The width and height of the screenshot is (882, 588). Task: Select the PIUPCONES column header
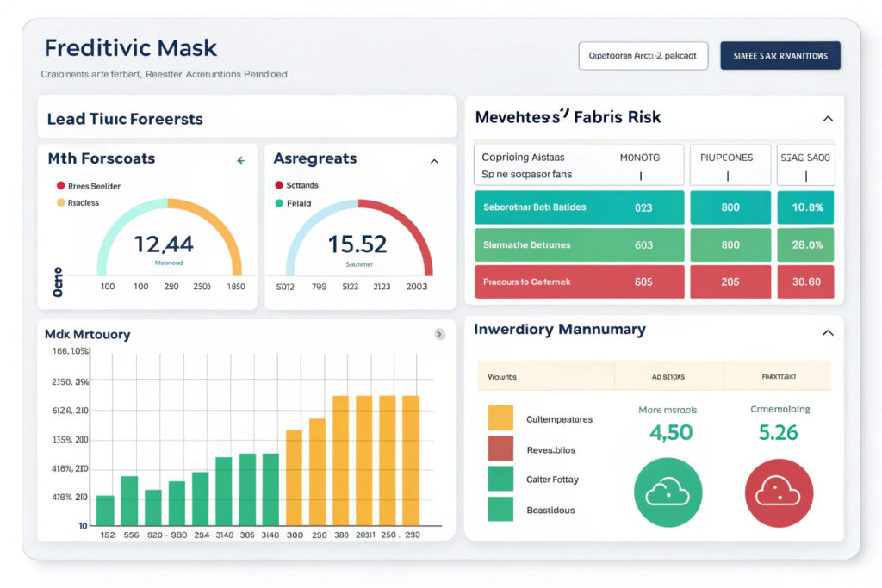click(x=726, y=158)
